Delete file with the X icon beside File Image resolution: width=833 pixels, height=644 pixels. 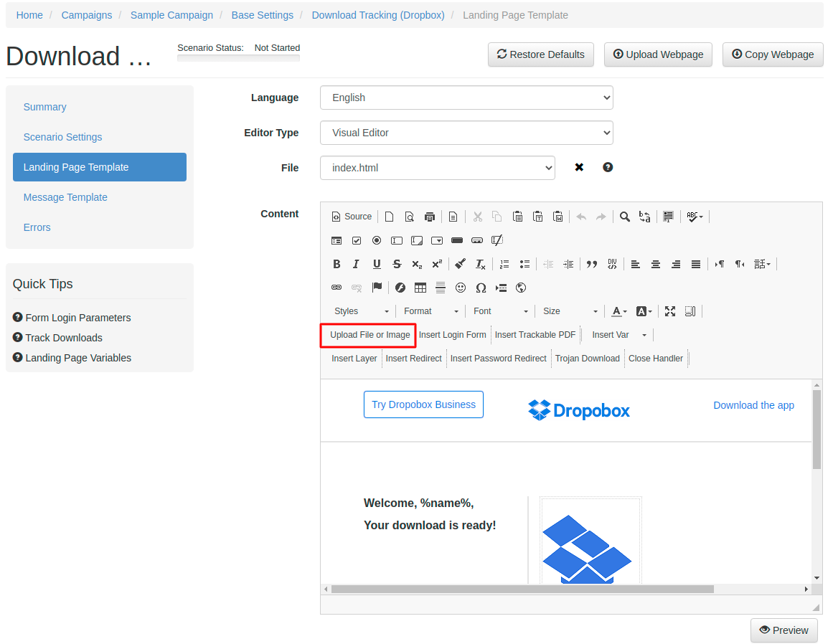coord(579,167)
